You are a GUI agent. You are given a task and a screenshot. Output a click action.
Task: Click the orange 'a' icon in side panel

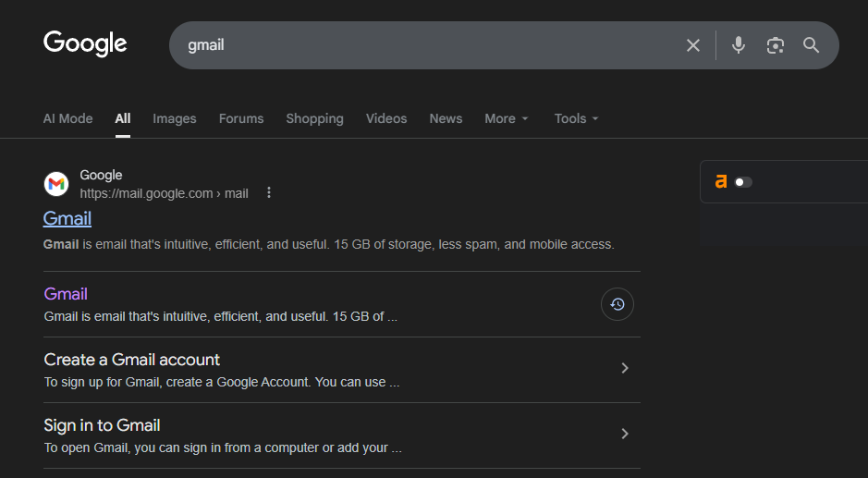point(721,181)
